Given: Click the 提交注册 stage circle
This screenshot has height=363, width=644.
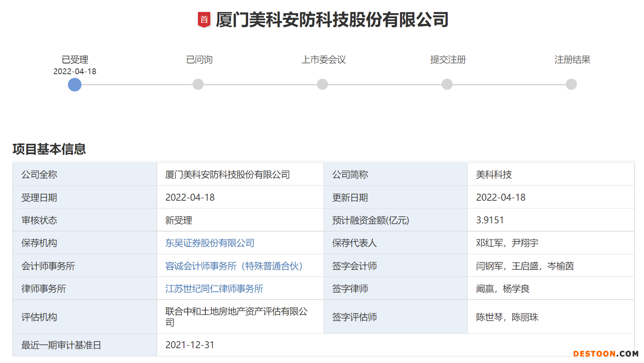Looking at the screenshot, I should [447, 84].
